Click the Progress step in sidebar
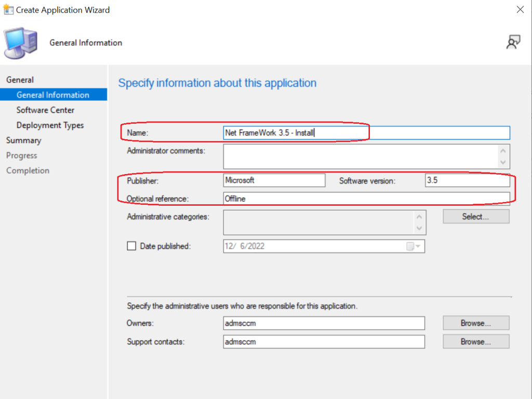Viewport: 532px width, 399px height. tap(22, 155)
